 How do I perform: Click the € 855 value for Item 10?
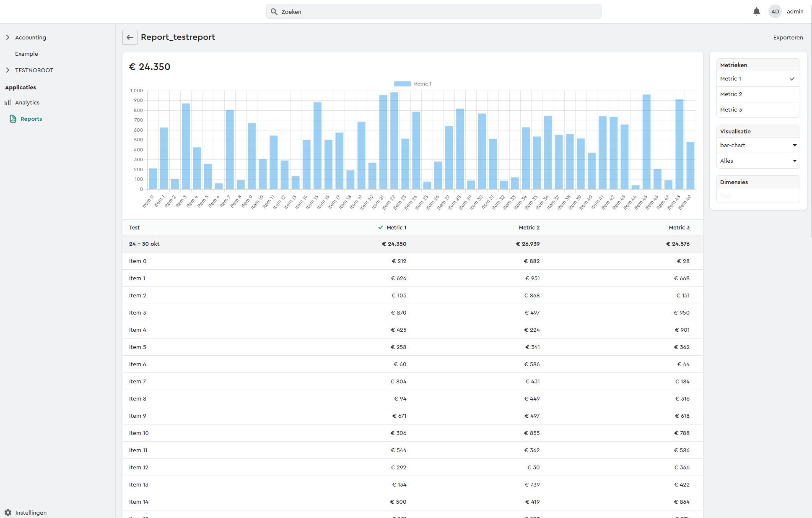click(x=532, y=433)
